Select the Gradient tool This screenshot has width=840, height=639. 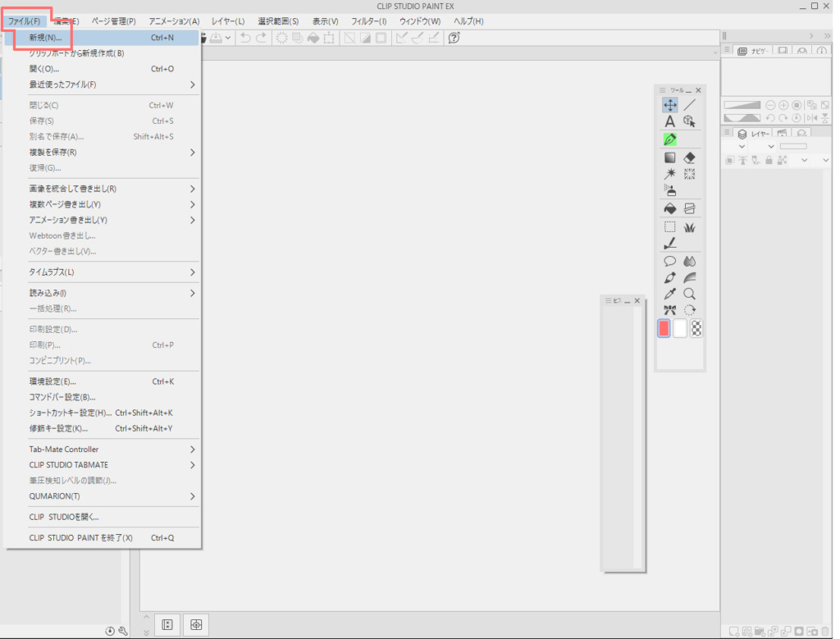pos(669,157)
